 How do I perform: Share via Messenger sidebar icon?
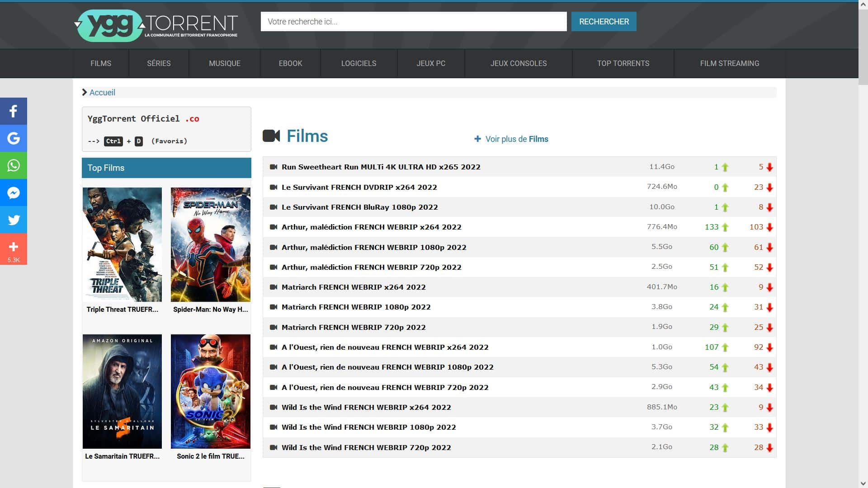[x=14, y=192]
